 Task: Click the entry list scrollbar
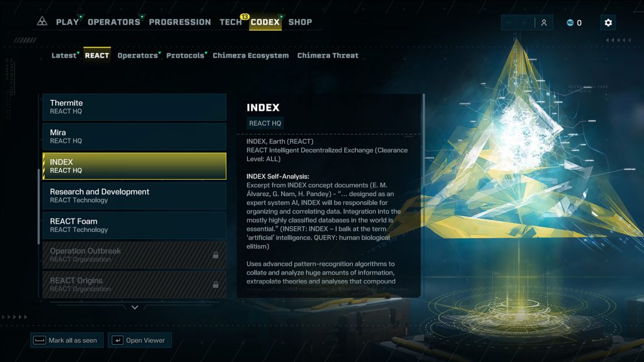point(39,206)
